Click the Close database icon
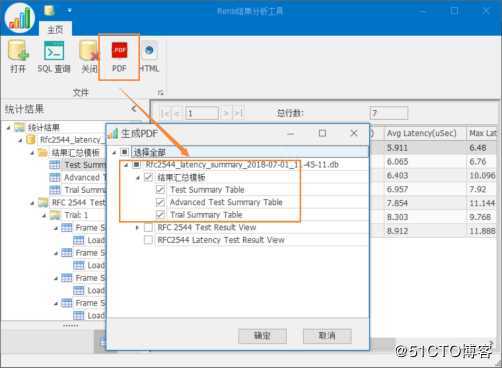The width and height of the screenshot is (502, 368). 89,56
